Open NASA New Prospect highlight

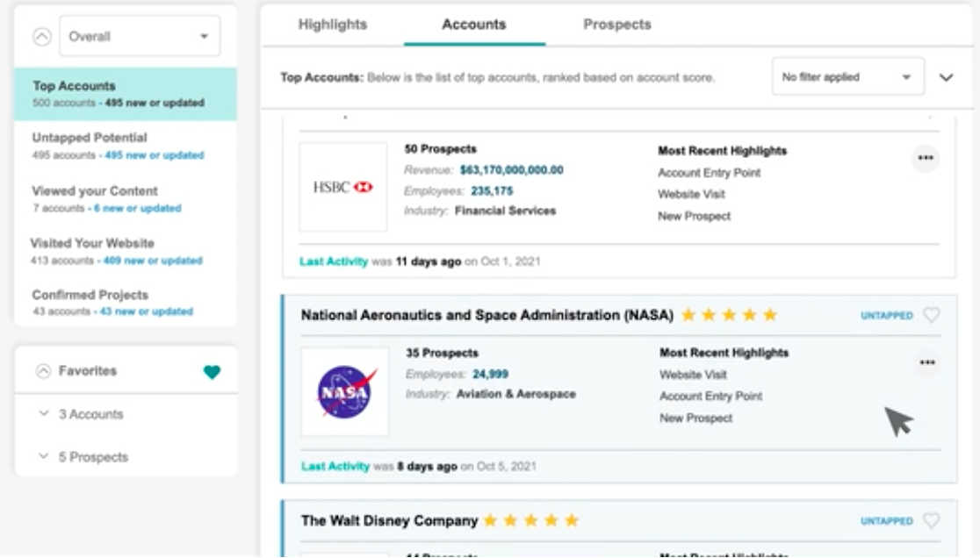click(x=695, y=418)
